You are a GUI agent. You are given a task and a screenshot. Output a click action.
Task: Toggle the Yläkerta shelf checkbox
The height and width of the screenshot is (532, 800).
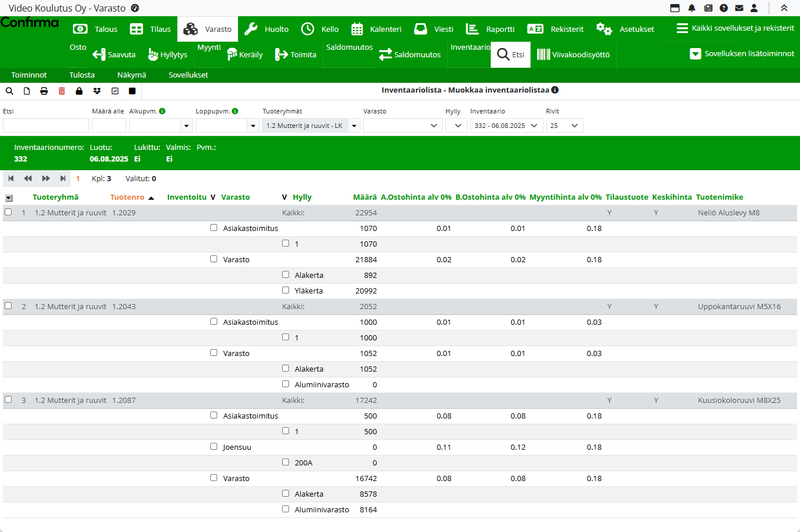(286, 290)
